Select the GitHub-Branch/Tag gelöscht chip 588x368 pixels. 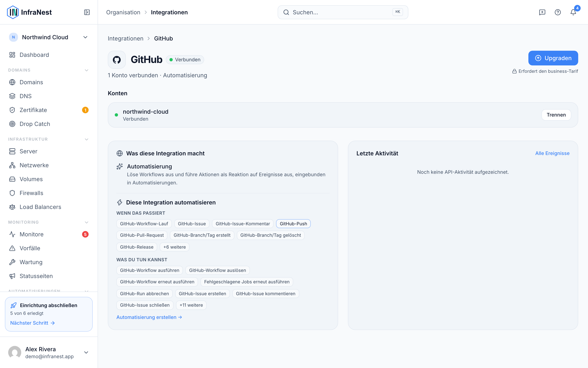[271, 235]
